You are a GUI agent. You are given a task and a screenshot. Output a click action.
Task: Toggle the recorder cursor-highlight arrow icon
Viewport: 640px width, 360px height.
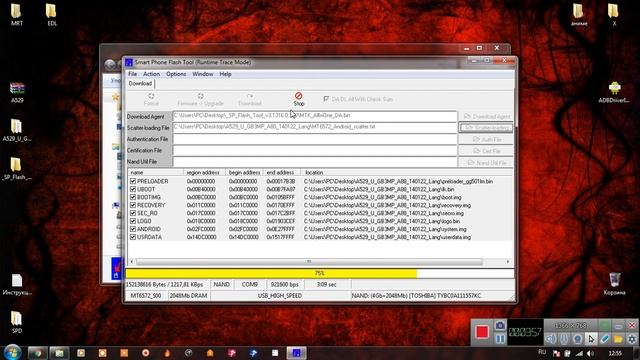pyautogui.click(x=591, y=339)
